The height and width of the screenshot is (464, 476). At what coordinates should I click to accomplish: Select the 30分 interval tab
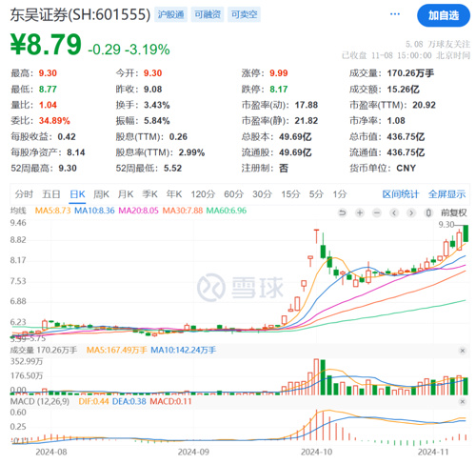tap(262, 194)
